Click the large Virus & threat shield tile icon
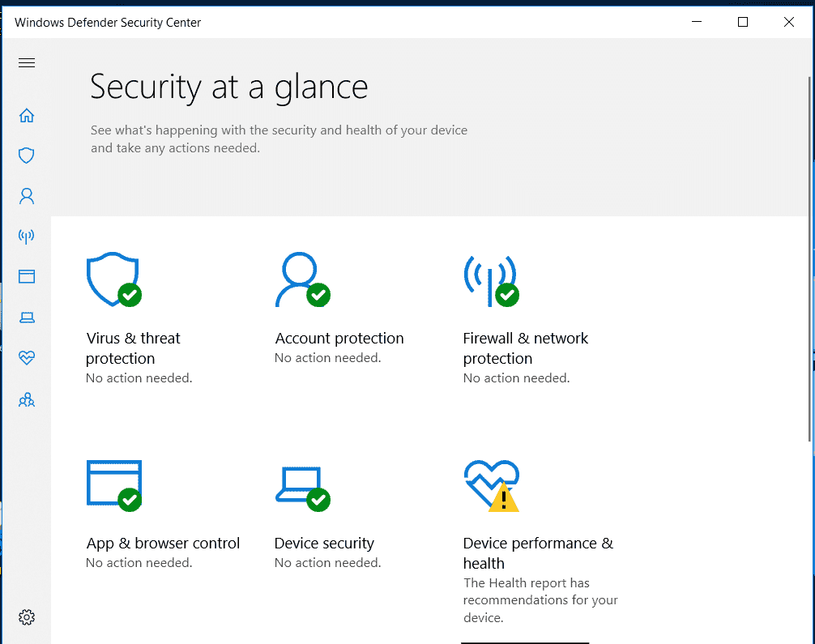 (114, 279)
